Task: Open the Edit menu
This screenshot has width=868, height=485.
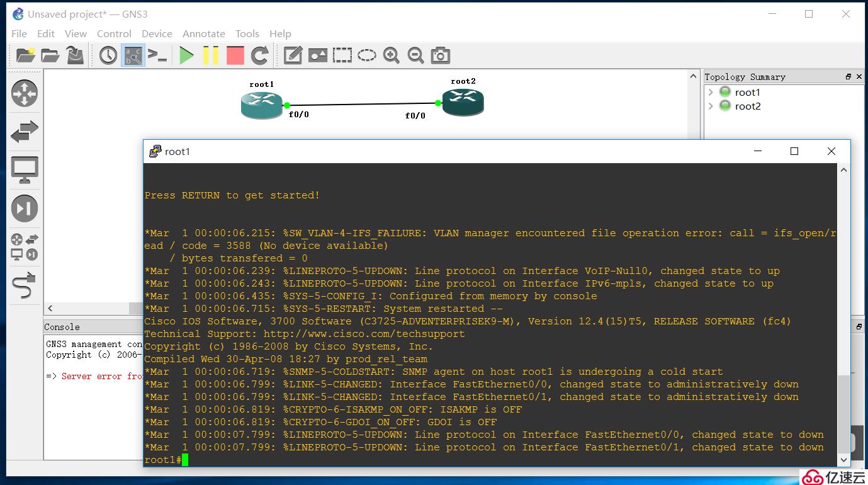Action: [46, 33]
